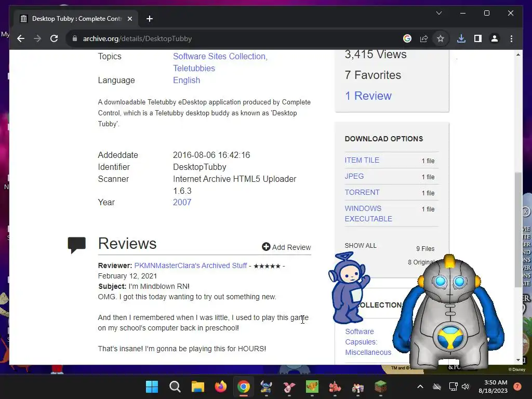Image resolution: width=532 pixels, height=399 pixels.
Task: Click the purple Tinky Winky desktop buddy
Action: (349, 288)
